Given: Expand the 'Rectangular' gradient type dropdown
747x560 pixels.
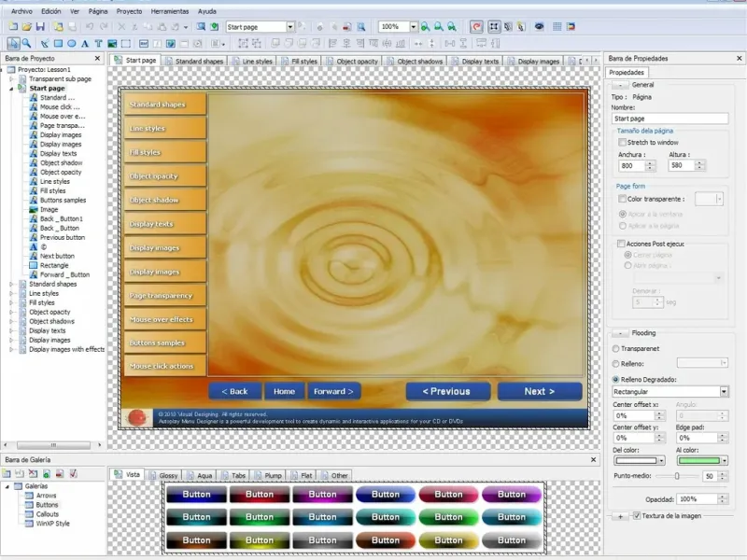Looking at the screenshot, I should (x=724, y=391).
